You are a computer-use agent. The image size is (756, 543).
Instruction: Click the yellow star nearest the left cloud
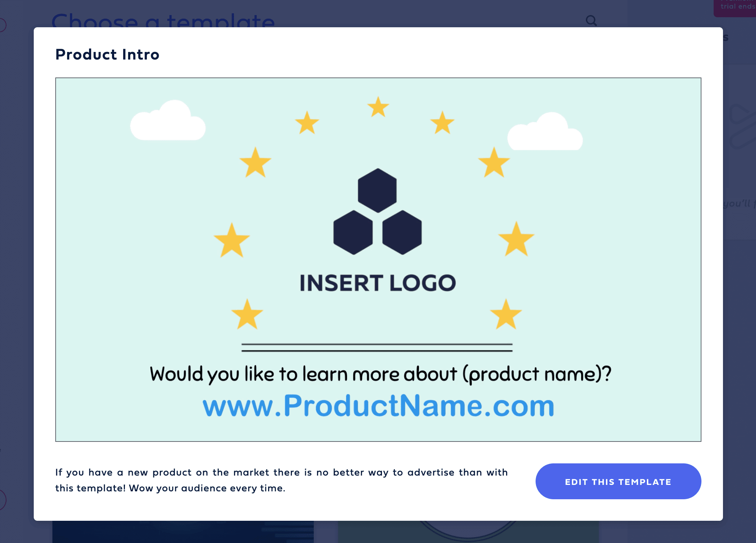[x=255, y=163]
